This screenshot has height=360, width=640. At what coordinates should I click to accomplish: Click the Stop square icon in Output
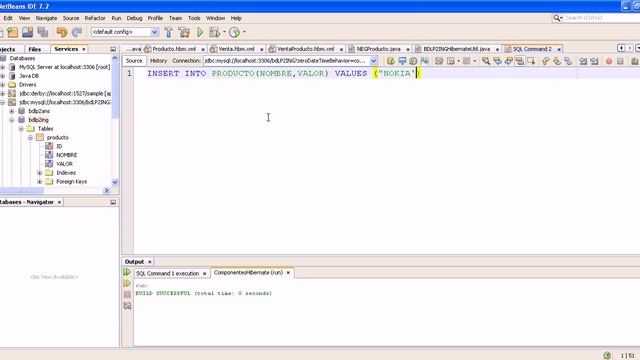(x=127, y=294)
